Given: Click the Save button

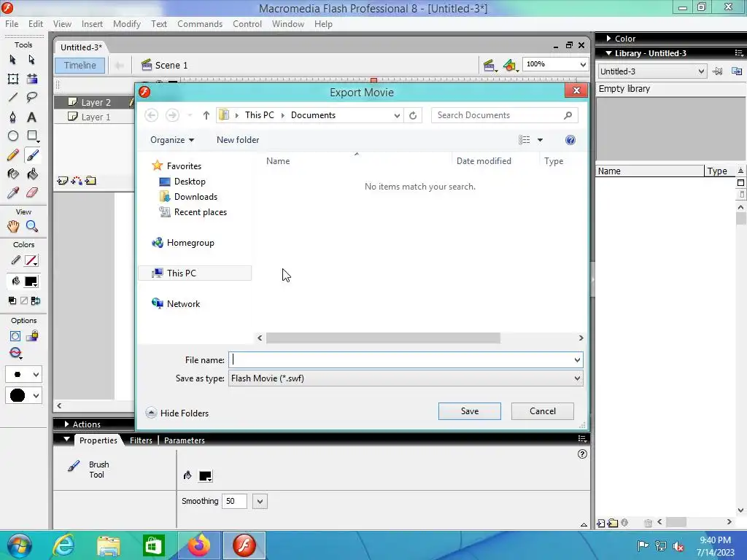Looking at the screenshot, I should coord(469,411).
